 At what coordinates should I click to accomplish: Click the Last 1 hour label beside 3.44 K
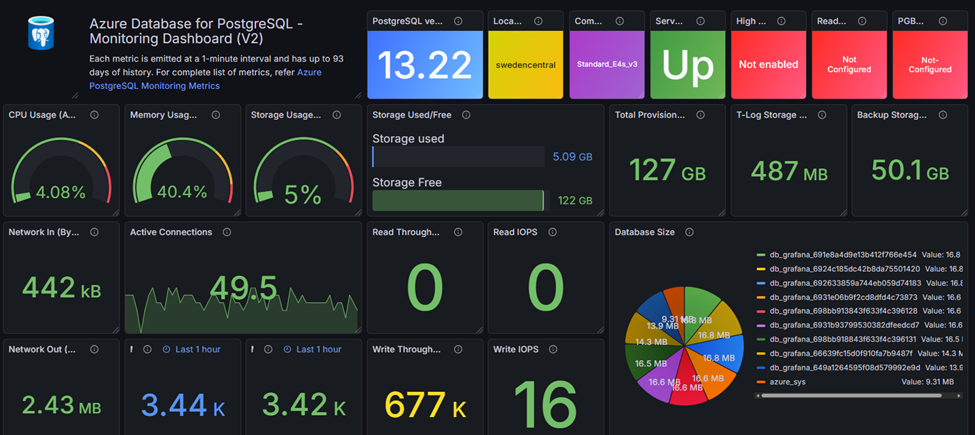(x=198, y=350)
